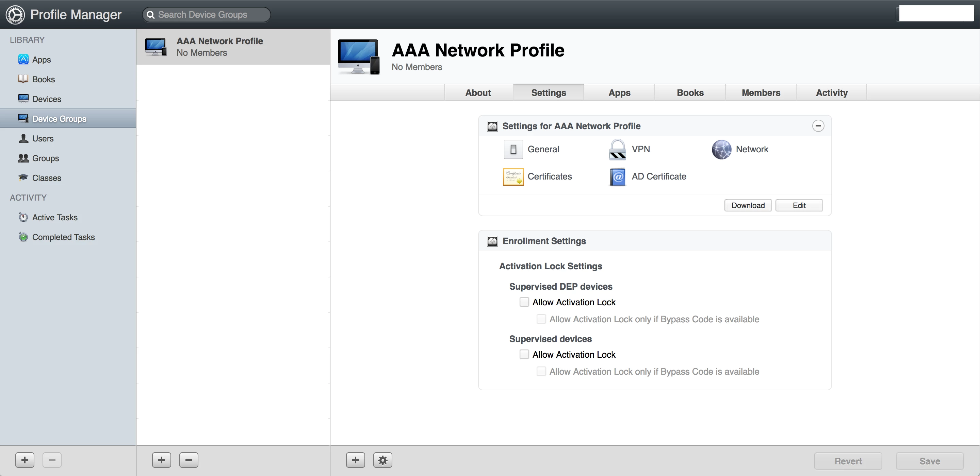
Task: Open add menu below detail pane
Action: [x=355, y=460]
